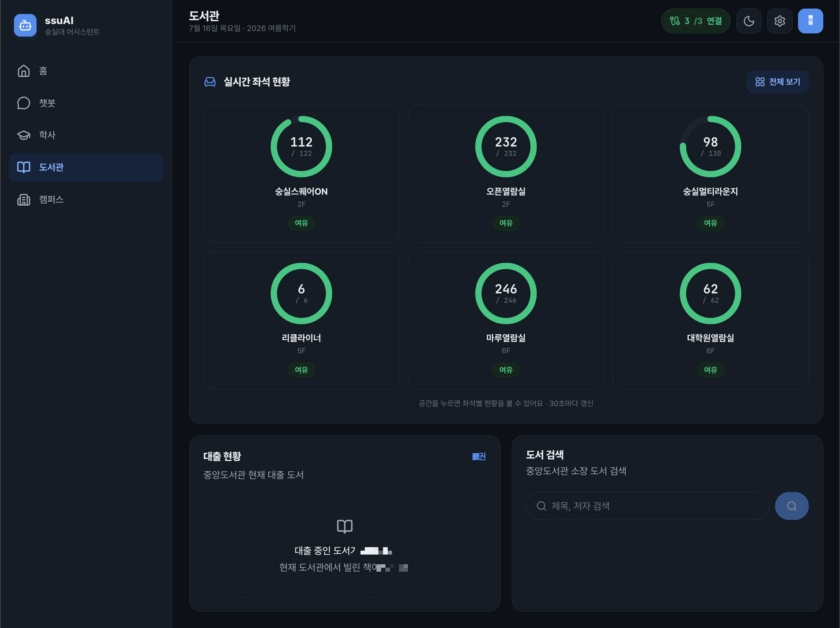The width and height of the screenshot is (840, 628).
Task: View the 리클라이너 seat card
Action: (301, 320)
